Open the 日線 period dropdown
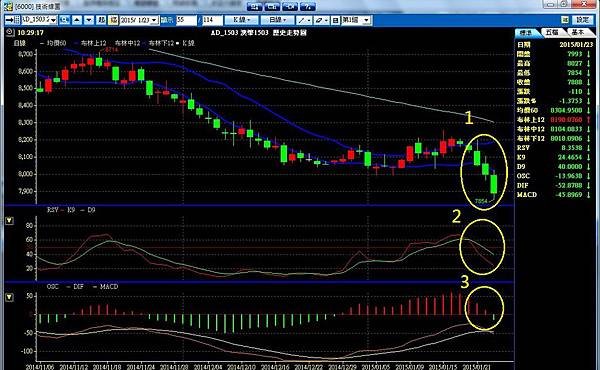 [x=278, y=20]
